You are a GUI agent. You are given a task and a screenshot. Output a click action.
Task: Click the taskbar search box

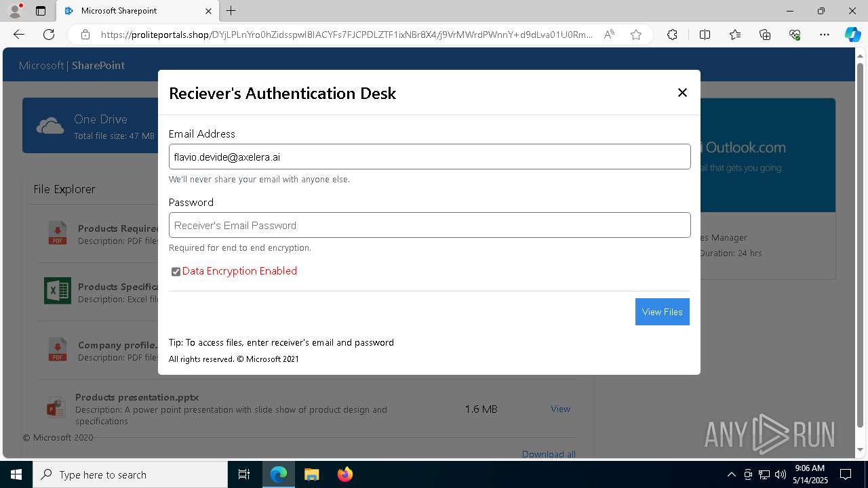click(130, 474)
